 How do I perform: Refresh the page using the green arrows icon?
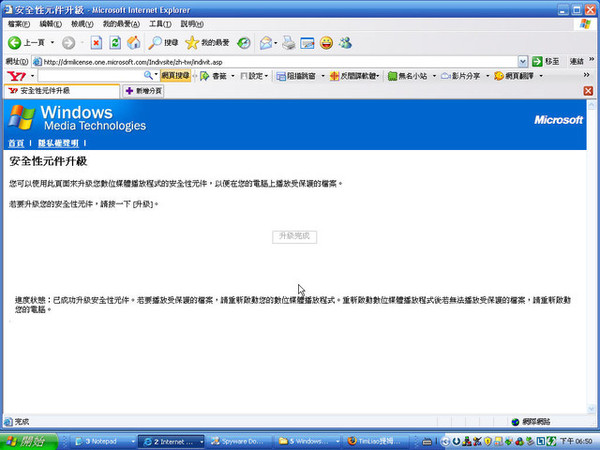click(x=115, y=43)
